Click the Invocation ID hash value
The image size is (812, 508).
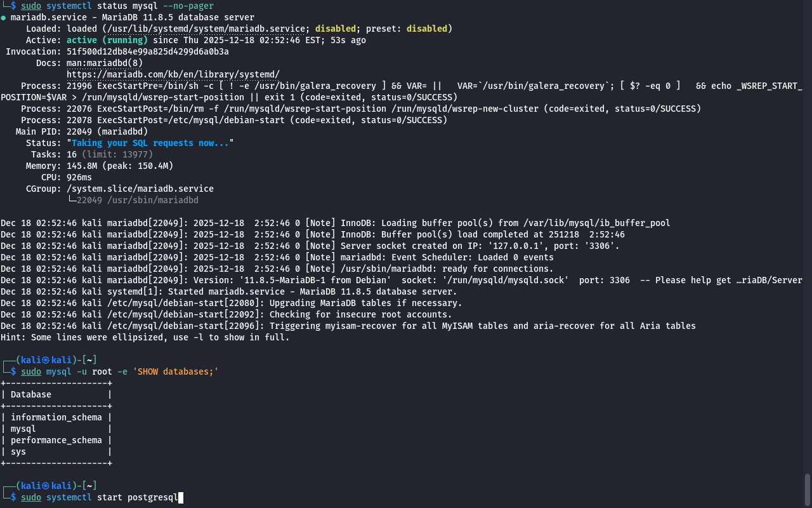click(147, 51)
